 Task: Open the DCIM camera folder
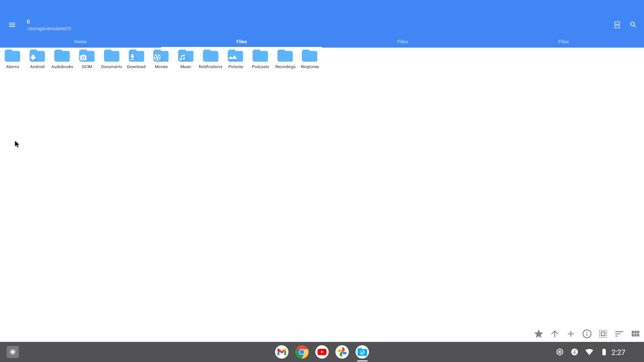87,59
